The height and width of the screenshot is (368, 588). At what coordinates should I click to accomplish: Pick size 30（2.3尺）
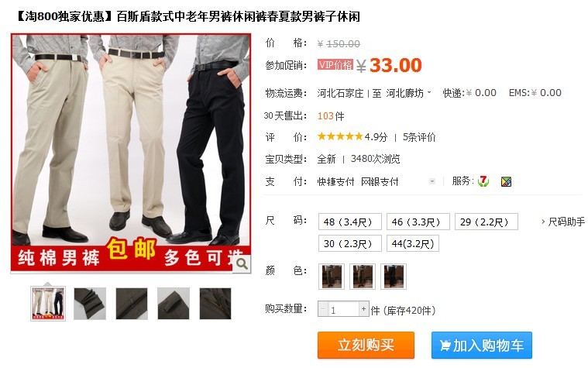click(x=350, y=243)
